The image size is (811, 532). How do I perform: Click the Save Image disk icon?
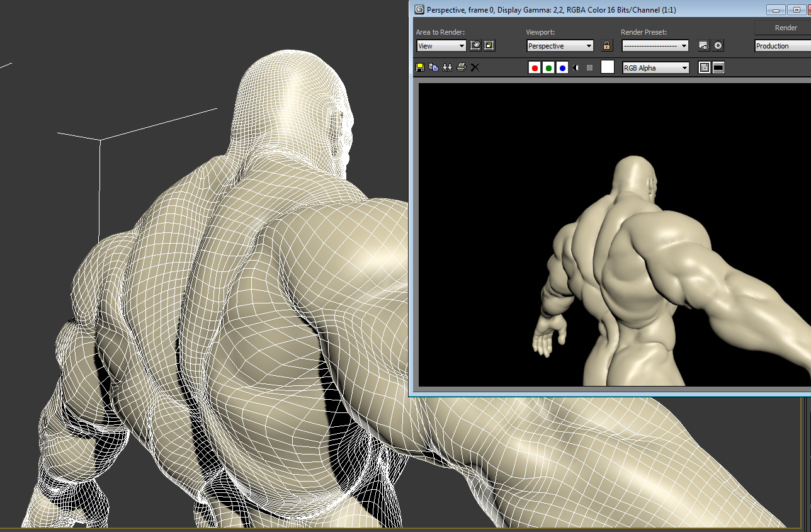click(420, 67)
